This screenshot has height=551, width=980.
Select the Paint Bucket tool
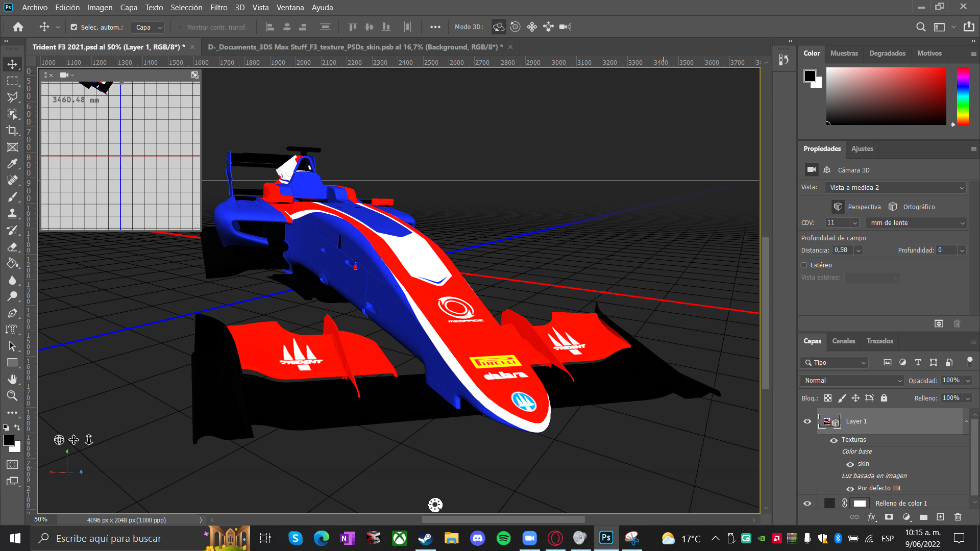pos(12,263)
